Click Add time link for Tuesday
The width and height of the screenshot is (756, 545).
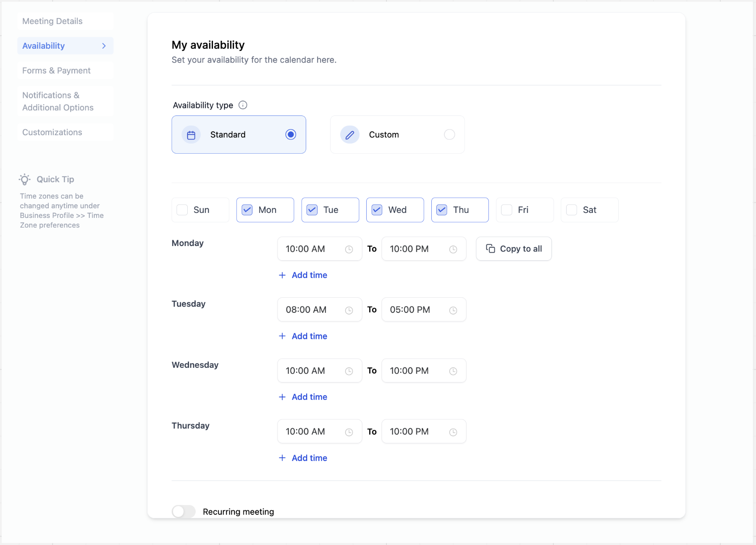point(310,336)
